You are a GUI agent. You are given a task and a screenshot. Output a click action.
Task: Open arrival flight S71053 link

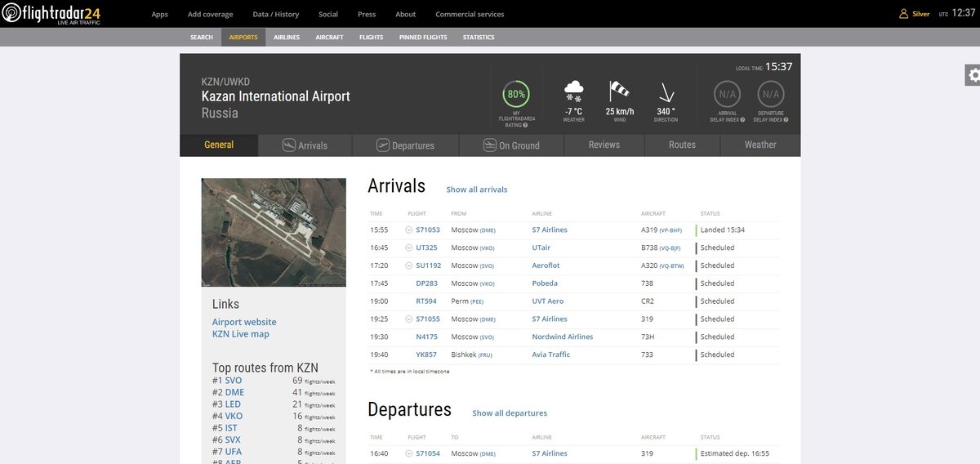(x=428, y=230)
